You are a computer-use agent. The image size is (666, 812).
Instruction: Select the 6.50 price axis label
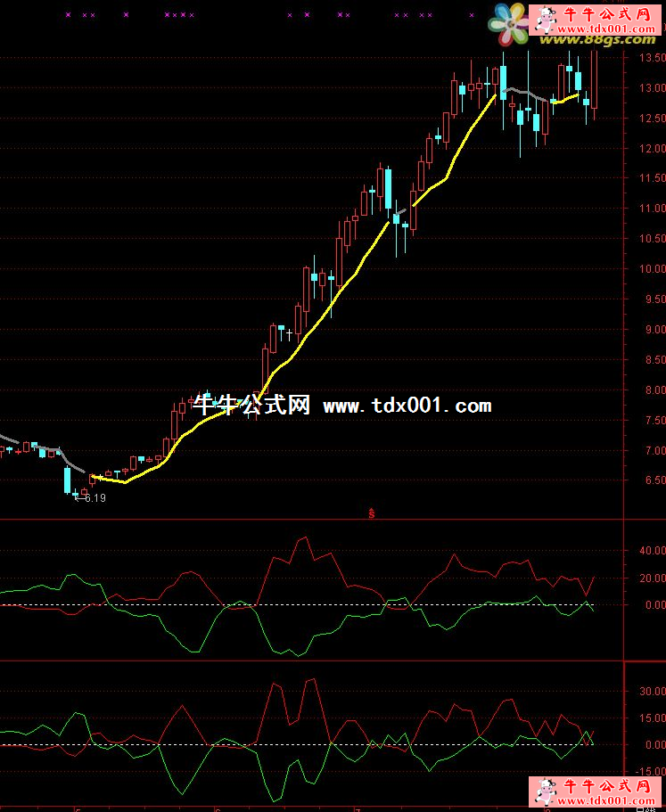click(x=655, y=480)
